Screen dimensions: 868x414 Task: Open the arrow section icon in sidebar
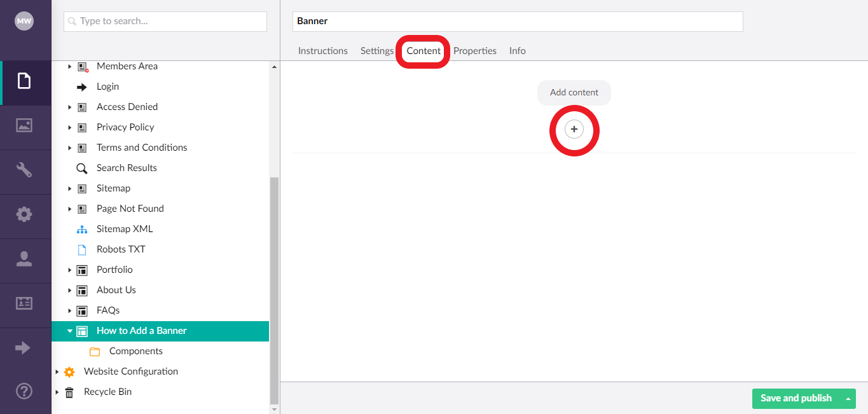click(x=23, y=348)
